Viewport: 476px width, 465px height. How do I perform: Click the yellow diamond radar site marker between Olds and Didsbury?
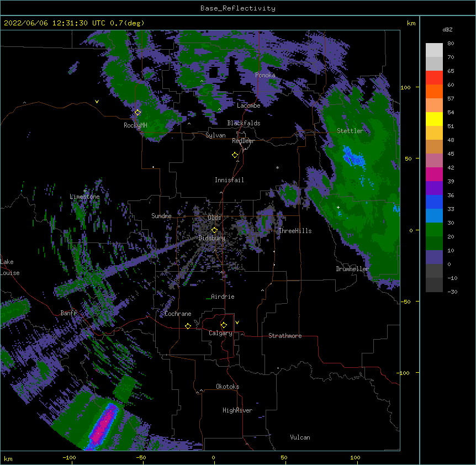[x=214, y=230]
